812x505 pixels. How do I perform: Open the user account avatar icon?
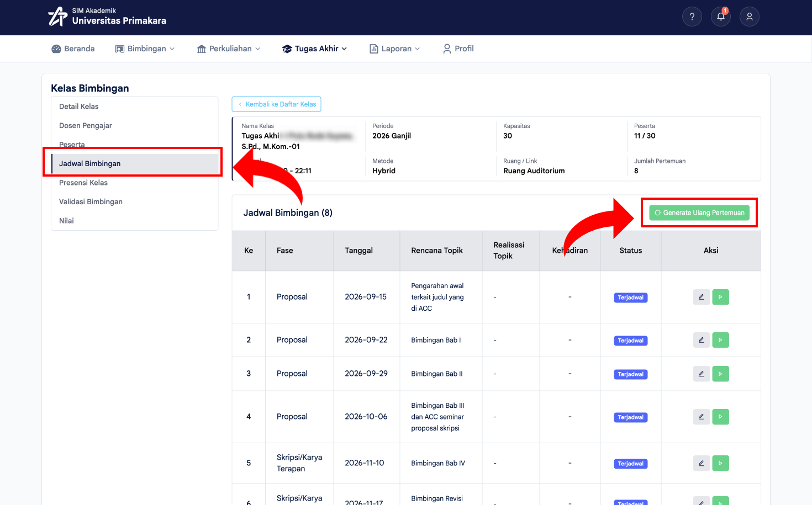point(750,17)
